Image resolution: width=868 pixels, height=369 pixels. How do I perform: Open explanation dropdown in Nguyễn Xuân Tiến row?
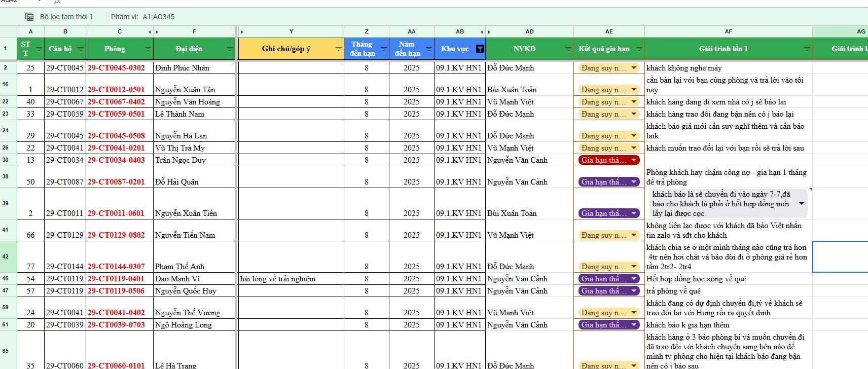[801, 204]
